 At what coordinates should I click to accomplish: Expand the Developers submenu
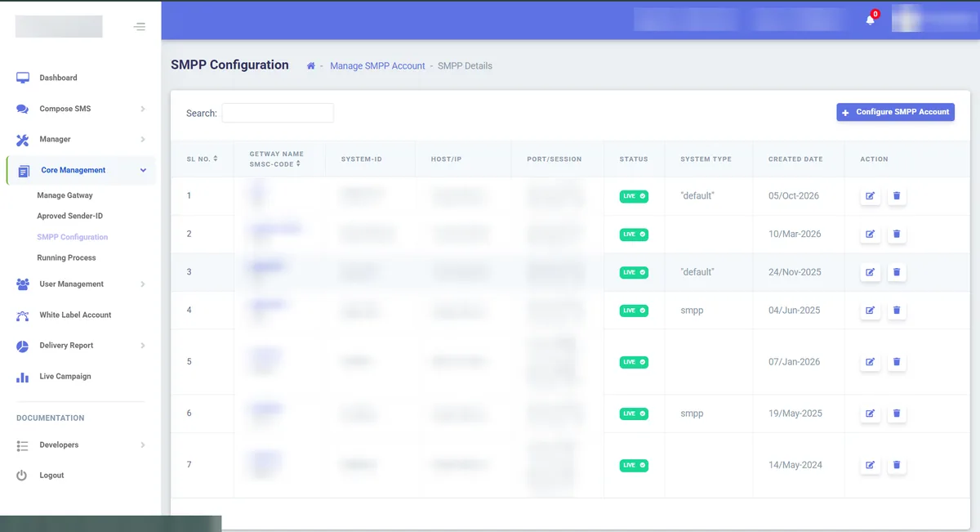click(143, 445)
